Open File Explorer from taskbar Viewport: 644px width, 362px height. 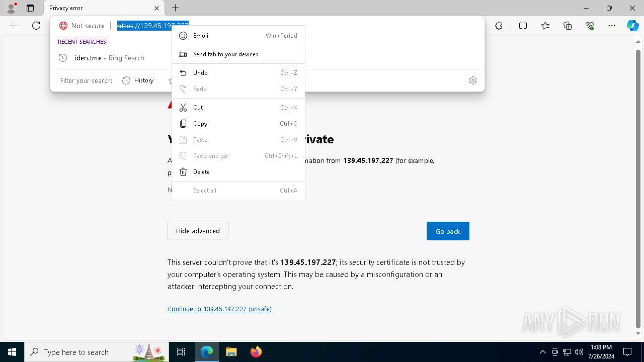pos(231,352)
